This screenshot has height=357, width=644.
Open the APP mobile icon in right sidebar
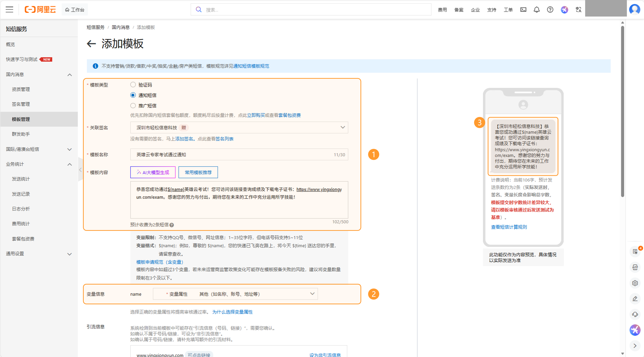(635, 267)
